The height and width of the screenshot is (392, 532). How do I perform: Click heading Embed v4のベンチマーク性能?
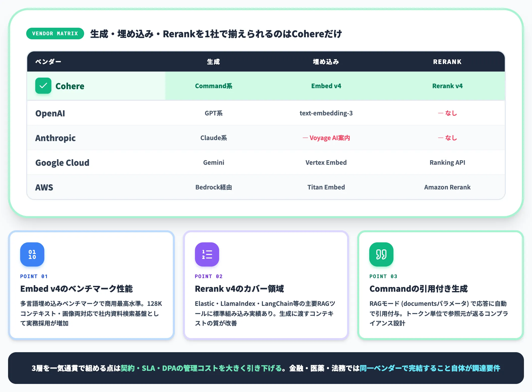point(76,289)
